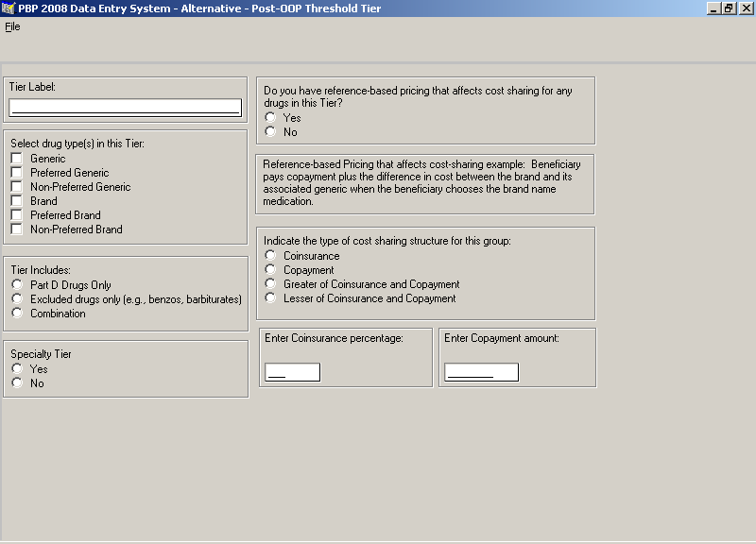Choose Excluded drugs only radio button
This screenshot has width=756, height=544.
[17, 299]
